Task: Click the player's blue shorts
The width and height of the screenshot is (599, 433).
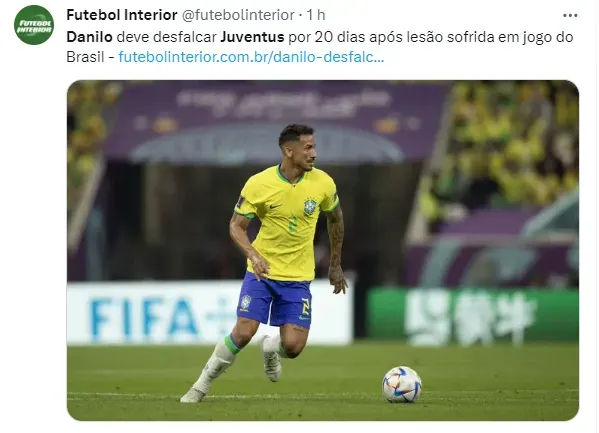Action: 275,298
